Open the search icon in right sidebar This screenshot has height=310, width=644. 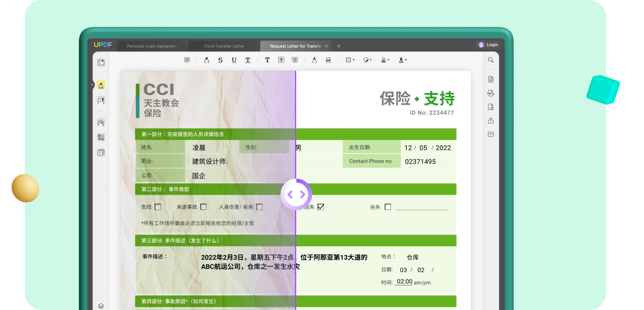click(x=490, y=60)
